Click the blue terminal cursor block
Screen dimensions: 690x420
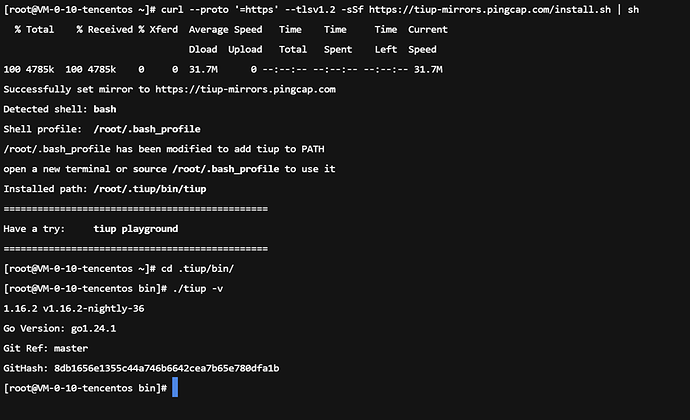click(x=175, y=387)
